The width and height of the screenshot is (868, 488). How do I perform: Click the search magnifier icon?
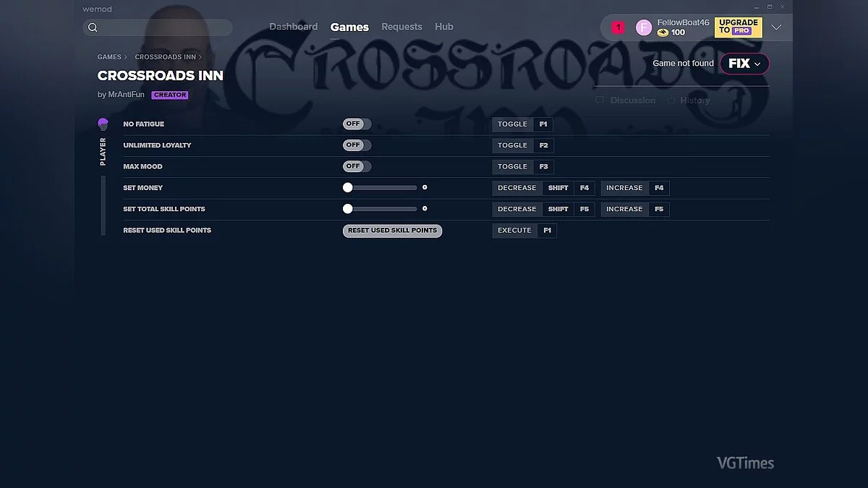[93, 27]
